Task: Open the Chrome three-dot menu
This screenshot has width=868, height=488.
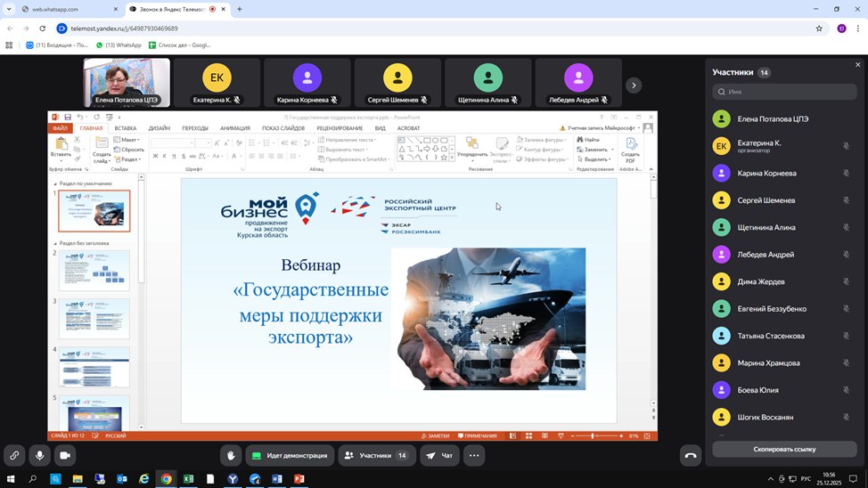Action: point(858,28)
